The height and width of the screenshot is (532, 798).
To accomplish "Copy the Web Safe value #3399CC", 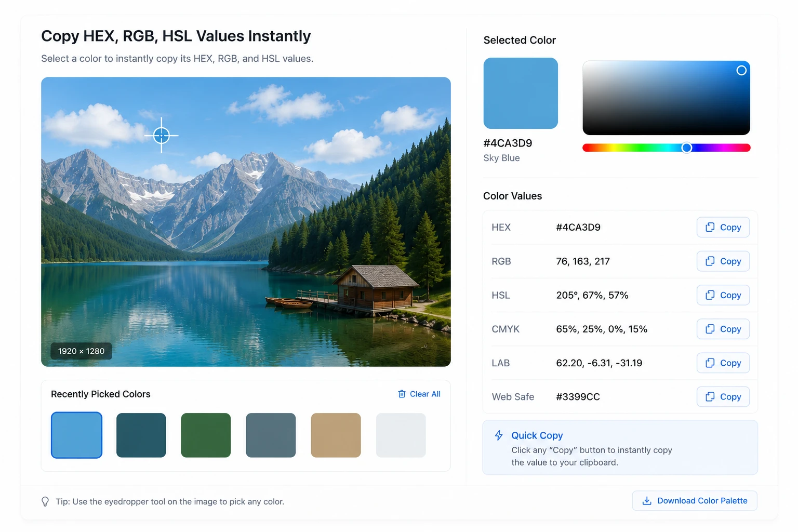I will [x=723, y=396].
